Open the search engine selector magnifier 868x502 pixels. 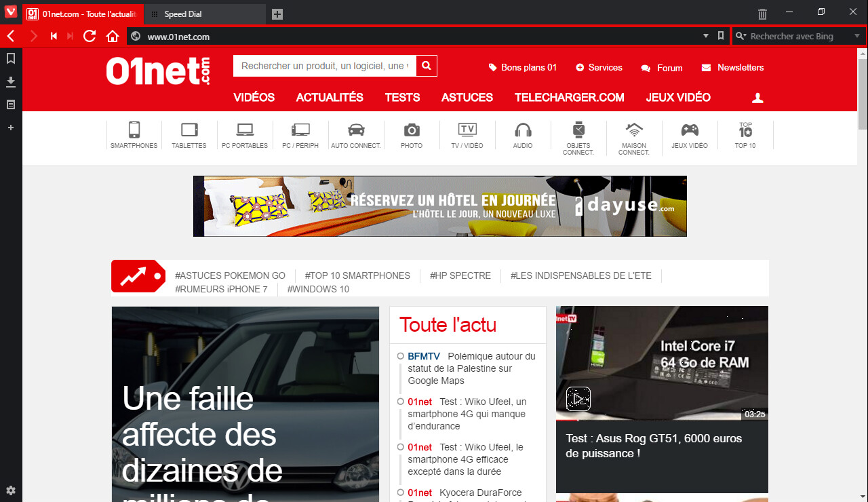(741, 37)
